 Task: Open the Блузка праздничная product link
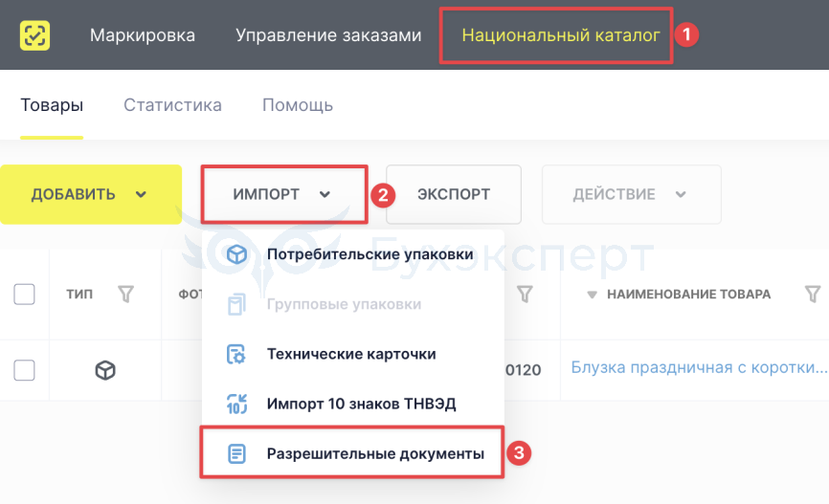pyautogui.click(x=698, y=367)
